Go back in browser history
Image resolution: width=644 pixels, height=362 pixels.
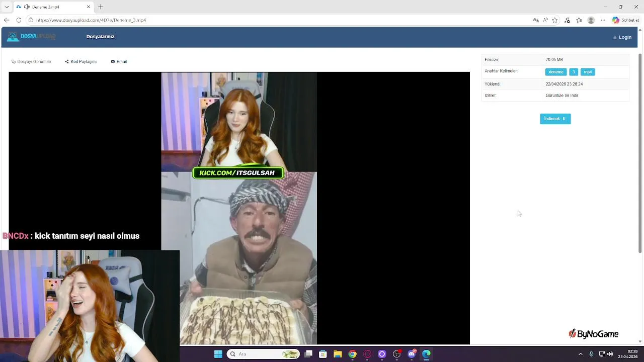(7, 20)
